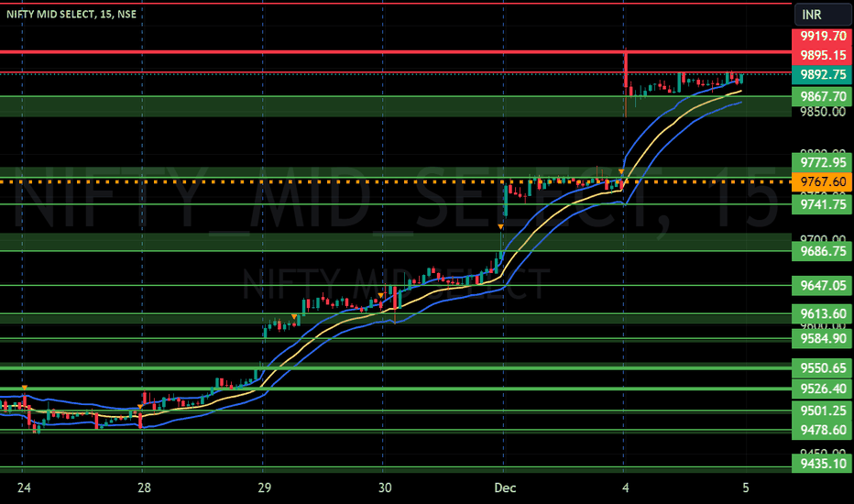
Task: Select the 9647.05 green level label
Action: click(x=823, y=286)
